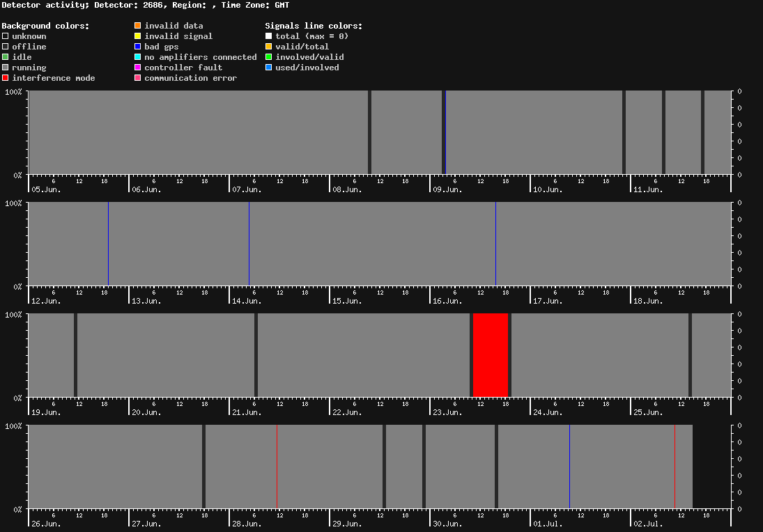Image resolution: width=763 pixels, height=532 pixels.
Task: Click the '0%' label of the last chart
Action: click(17, 510)
